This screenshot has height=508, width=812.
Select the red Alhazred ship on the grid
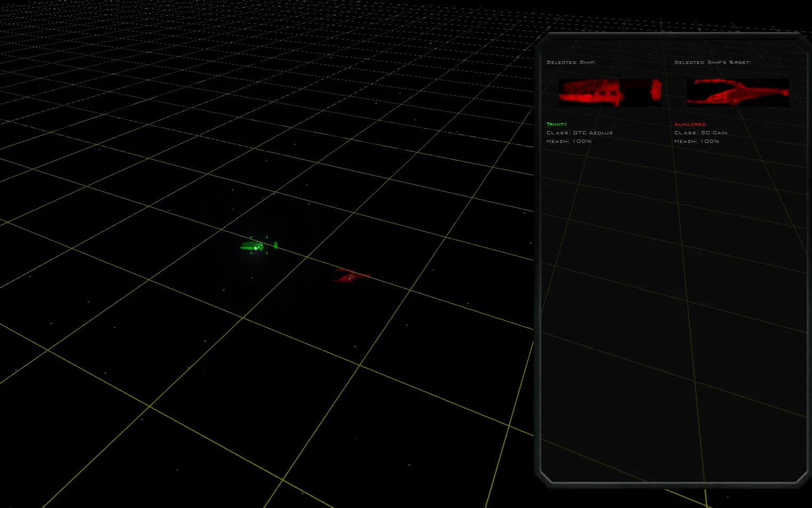351,276
